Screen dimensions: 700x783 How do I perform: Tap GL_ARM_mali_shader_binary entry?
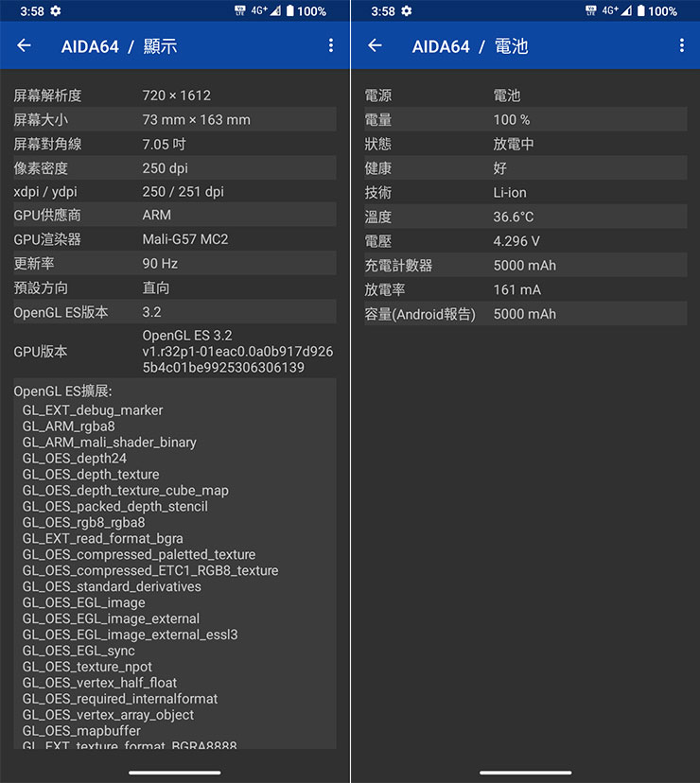click(x=110, y=443)
